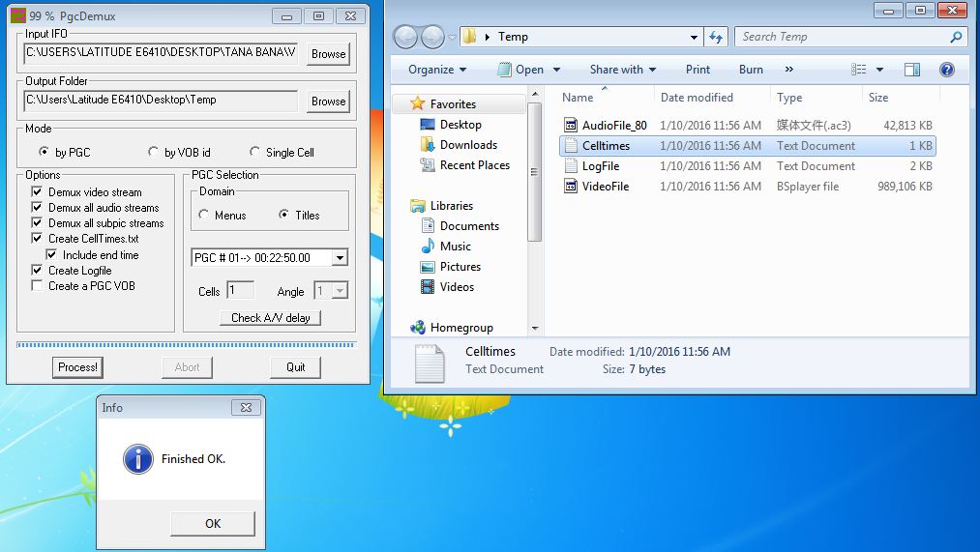Image resolution: width=980 pixels, height=552 pixels.
Task: Uncheck Demux video stream checkbox
Action: [37, 191]
